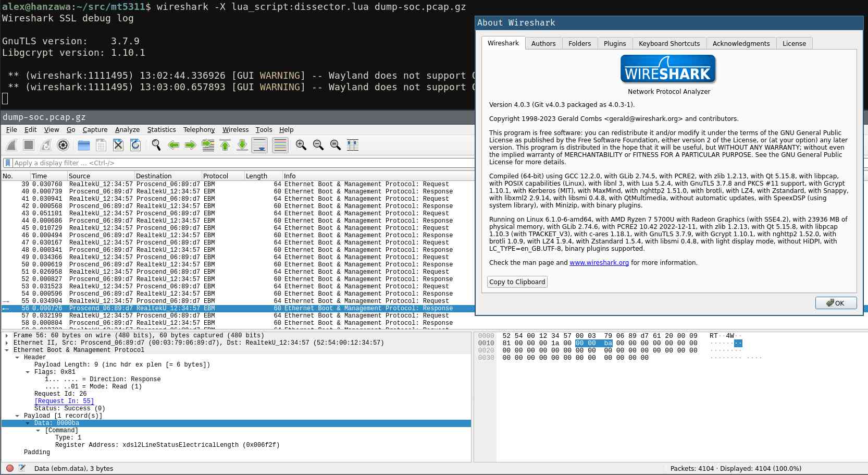This screenshot has width=868, height=475.
Task: Open the Help menu
Action: [x=287, y=130]
